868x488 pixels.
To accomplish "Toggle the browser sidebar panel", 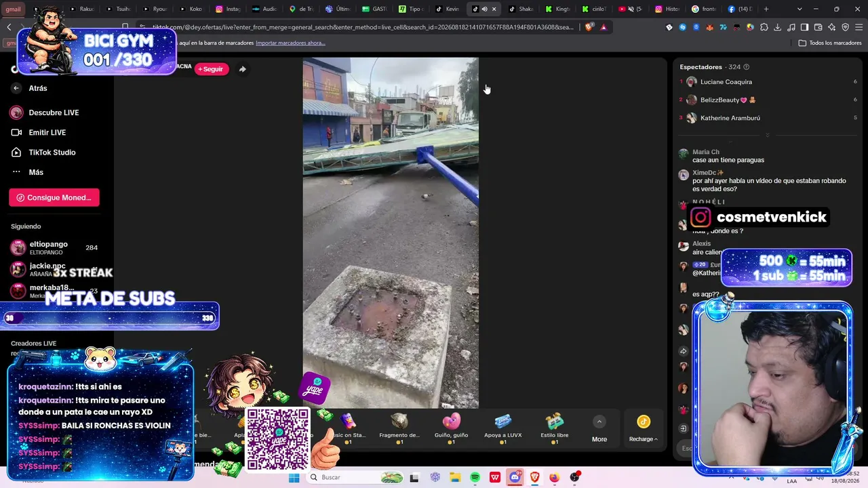I will tap(804, 27).
